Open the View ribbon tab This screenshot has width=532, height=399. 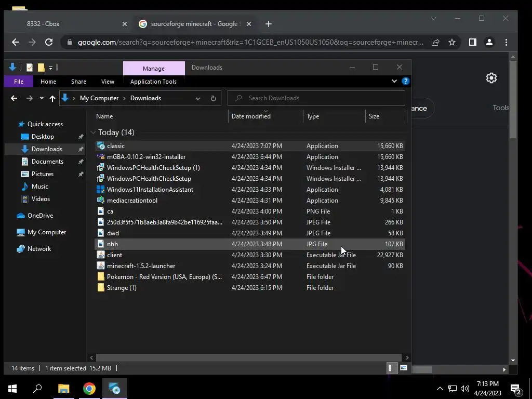point(108,82)
